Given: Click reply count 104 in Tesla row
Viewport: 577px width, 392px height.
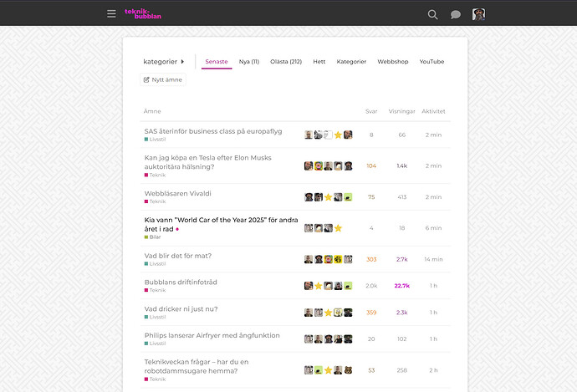Looking at the screenshot, I should (x=371, y=165).
